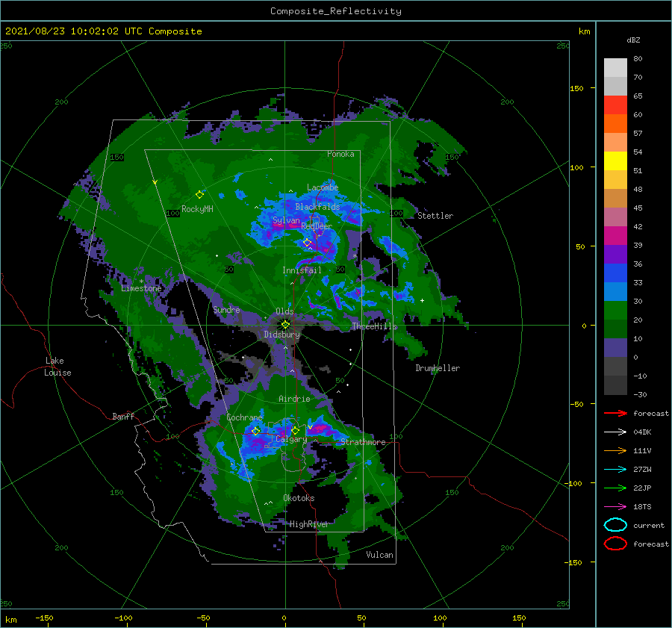Click the red 'forecast' ellipse legend icon
The image size is (672, 628).
[x=615, y=544]
